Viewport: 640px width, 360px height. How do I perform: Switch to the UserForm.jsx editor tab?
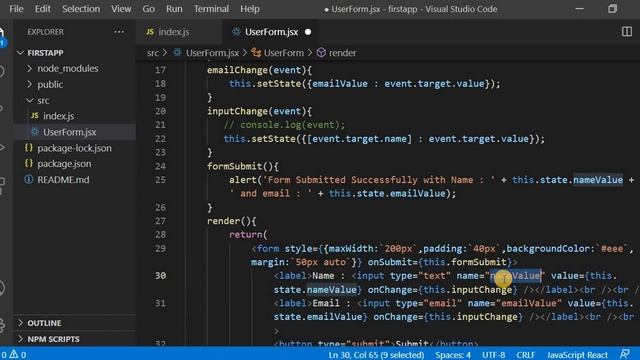coord(271,32)
